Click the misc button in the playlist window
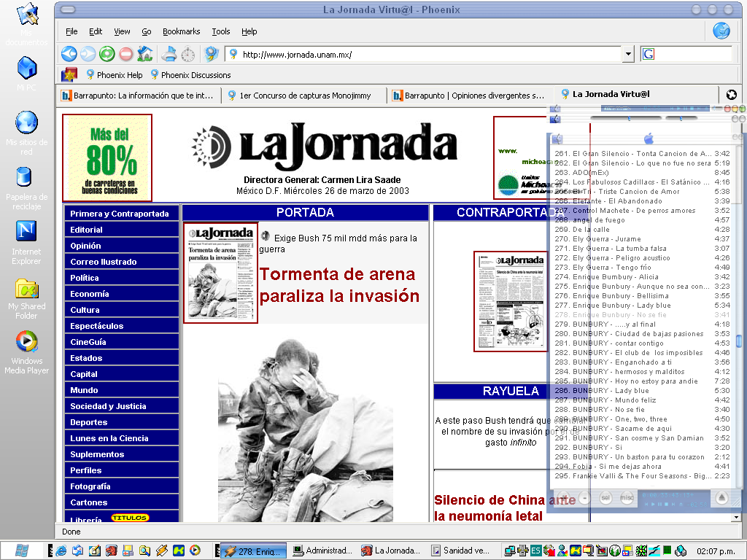The image size is (747, 560). 627,498
